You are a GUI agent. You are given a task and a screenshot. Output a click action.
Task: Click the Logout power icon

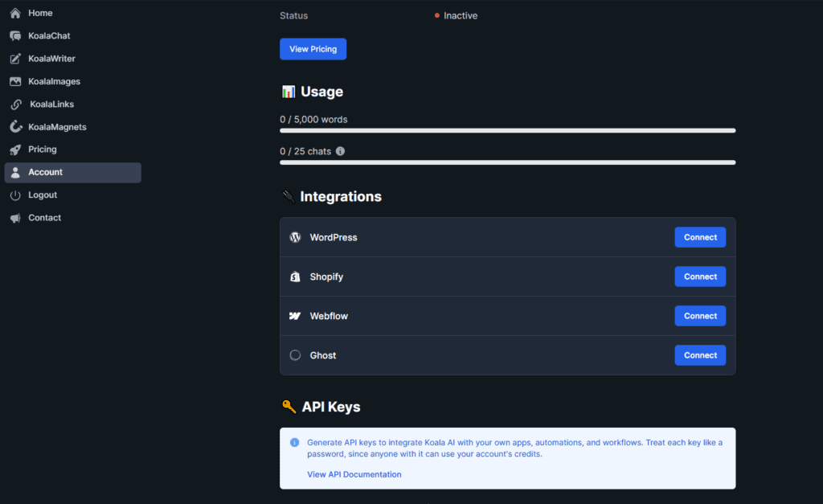pos(15,195)
